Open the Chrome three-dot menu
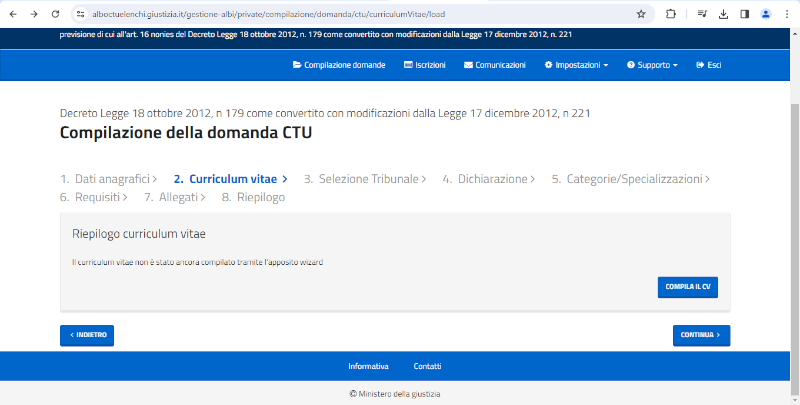 click(787, 14)
